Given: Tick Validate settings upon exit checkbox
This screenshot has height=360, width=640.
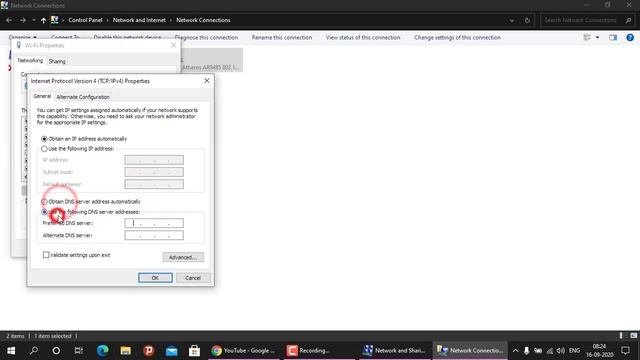Looking at the screenshot, I should 46,255.
